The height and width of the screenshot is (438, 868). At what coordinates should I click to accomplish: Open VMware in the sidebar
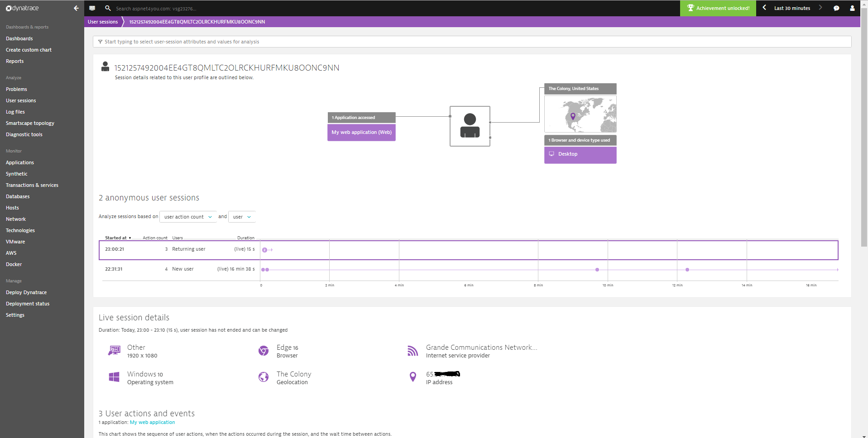[15, 242]
